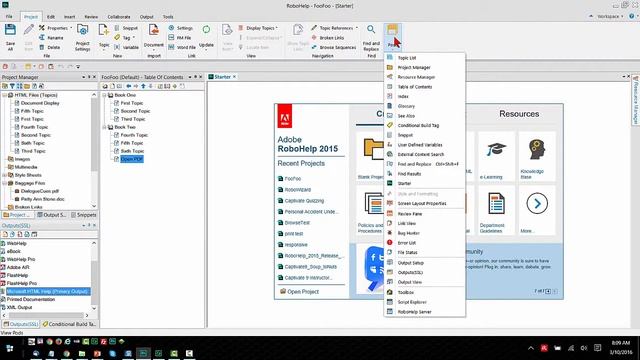Viewport: 640px width, 360px height.
Task: Click the Windows Start button
Action: click(10, 348)
